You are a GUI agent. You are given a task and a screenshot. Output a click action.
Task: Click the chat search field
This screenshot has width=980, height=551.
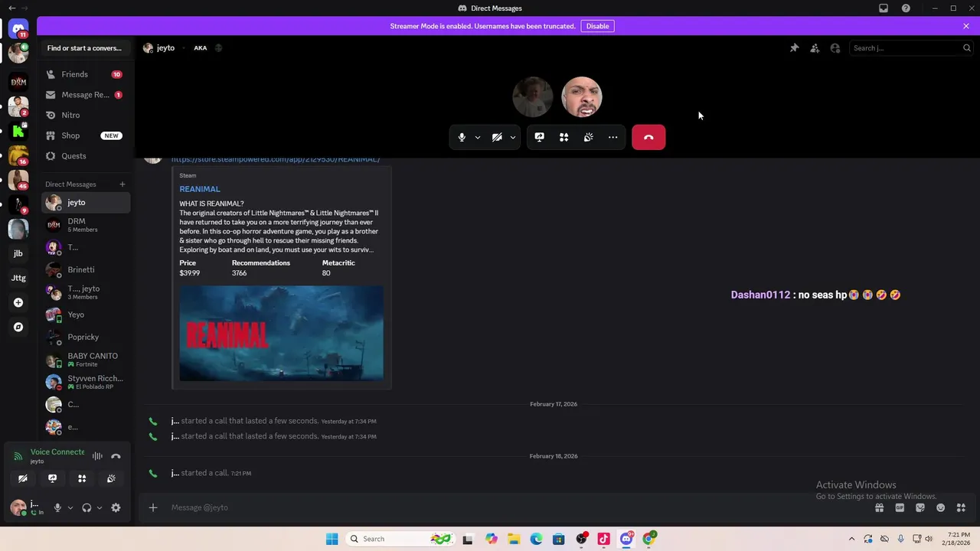[x=911, y=48]
